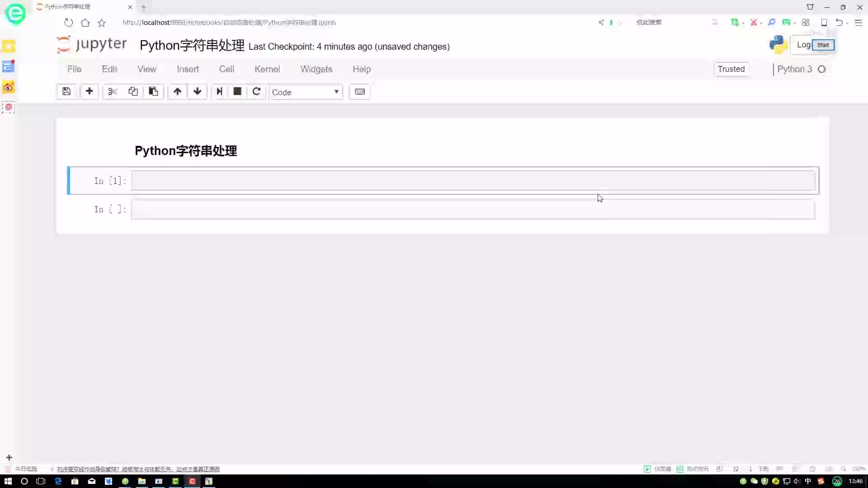
Task: Open the Edit menu
Action: pos(109,69)
